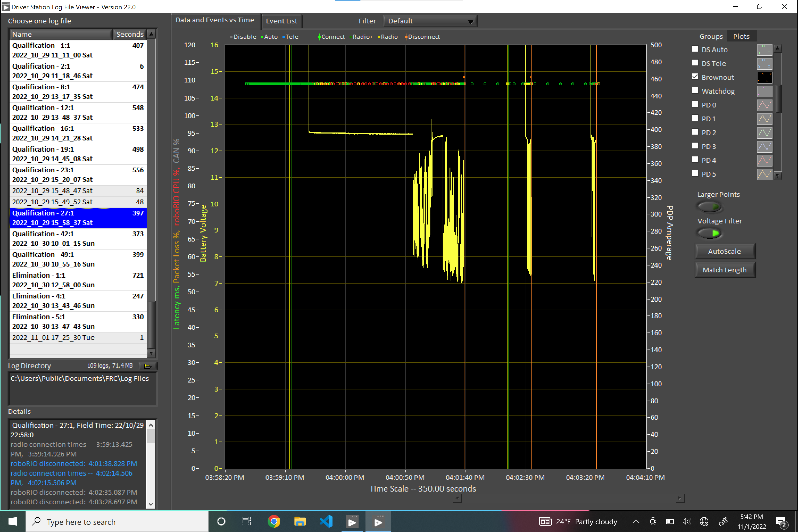This screenshot has height=532, width=798.
Task: Click the network globe tray icon
Action: coord(704,521)
